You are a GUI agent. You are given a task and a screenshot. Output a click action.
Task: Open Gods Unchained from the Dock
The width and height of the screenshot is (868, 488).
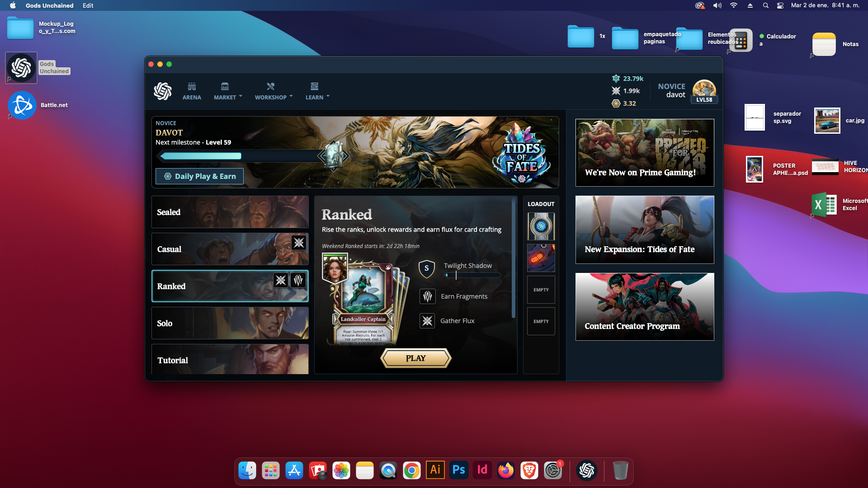point(587,470)
